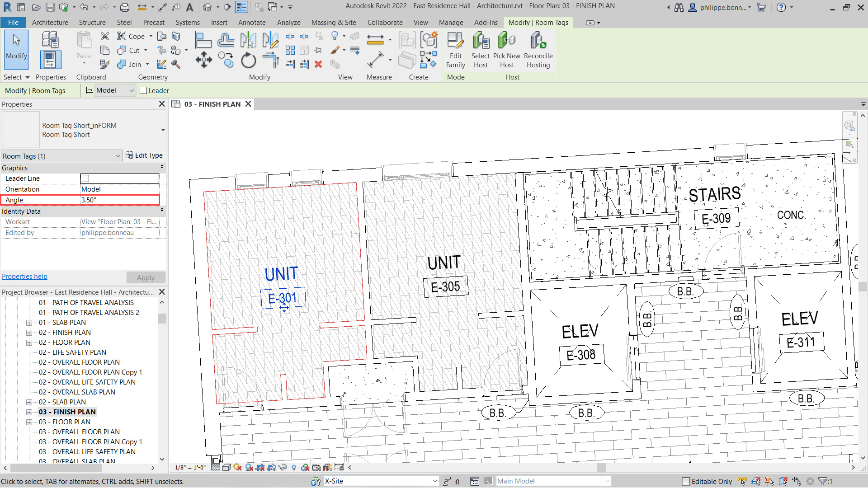Viewport: 868px width, 488px height.
Task: Close the Properties palette
Action: tap(162, 104)
